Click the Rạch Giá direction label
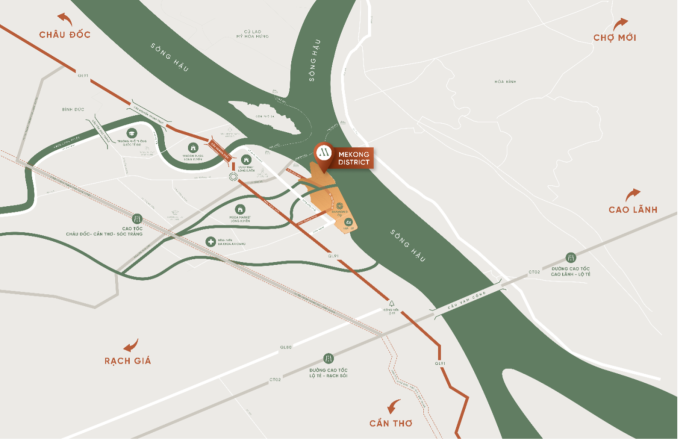 (128, 361)
